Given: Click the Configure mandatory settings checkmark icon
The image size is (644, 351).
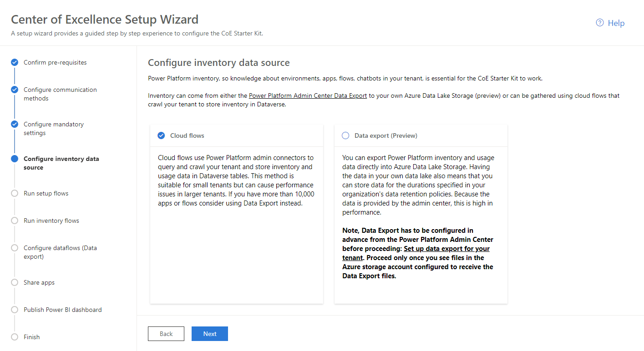Looking at the screenshot, I should click(x=15, y=124).
